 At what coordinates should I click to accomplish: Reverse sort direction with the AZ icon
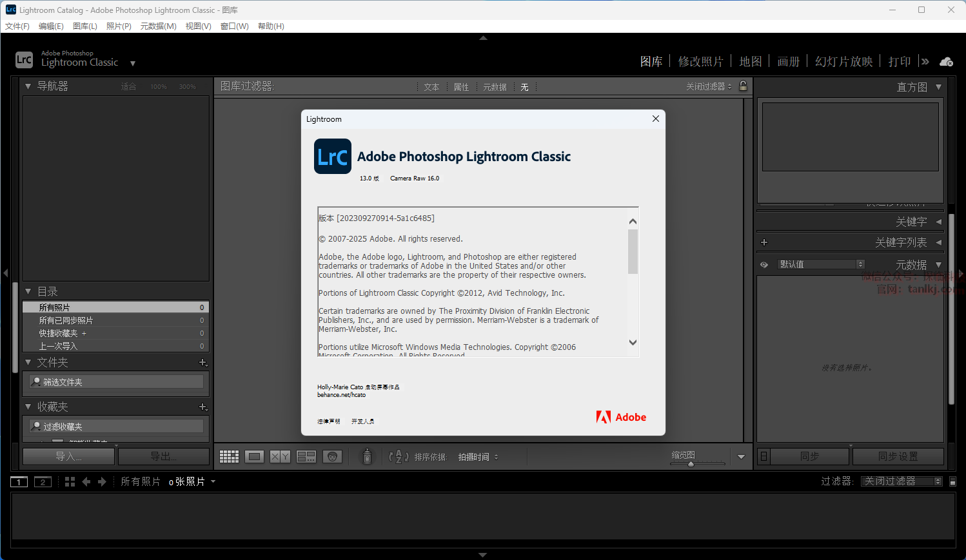pyautogui.click(x=399, y=457)
